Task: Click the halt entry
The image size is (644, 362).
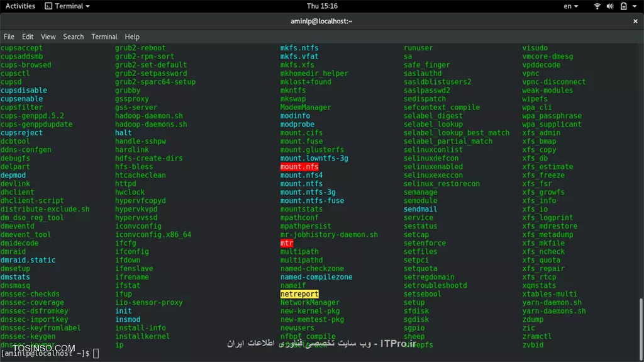Action: point(123,133)
